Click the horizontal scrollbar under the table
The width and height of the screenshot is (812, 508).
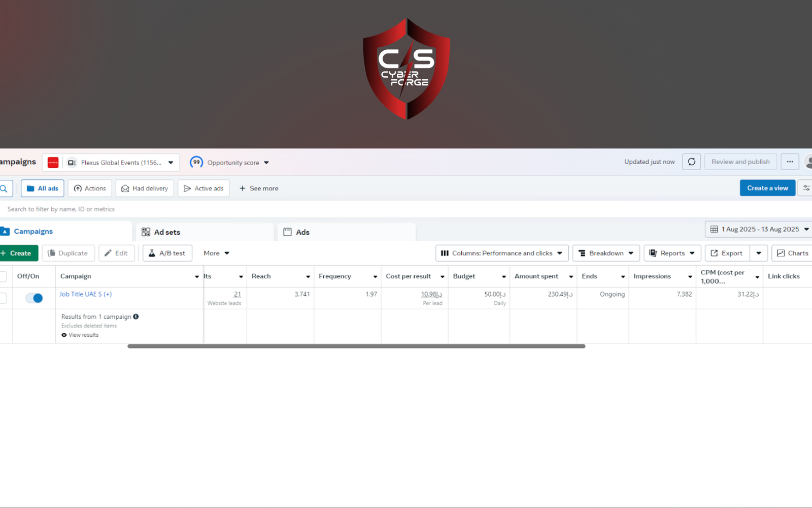coord(356,346)
